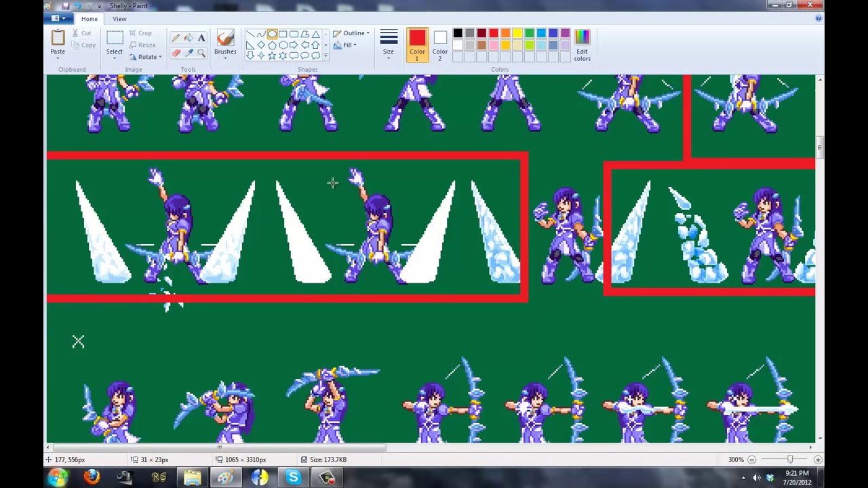
Task: Select the rectangular Select tool
Action: [x=114, y=39]
